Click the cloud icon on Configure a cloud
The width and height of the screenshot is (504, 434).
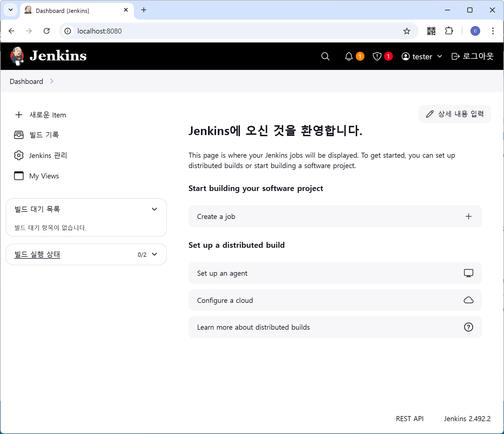468,300
